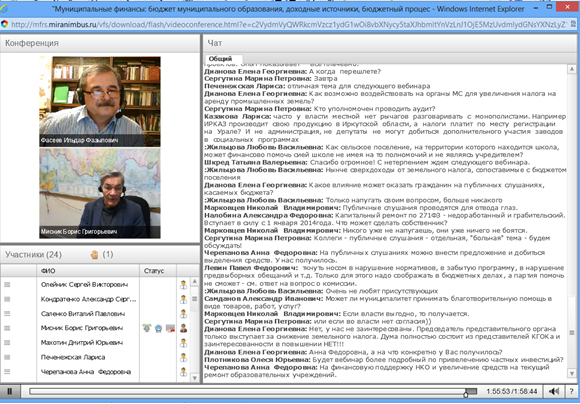The image size is (580, 404).
Task: Click the Участники (24) panel header
Action: 100,255
